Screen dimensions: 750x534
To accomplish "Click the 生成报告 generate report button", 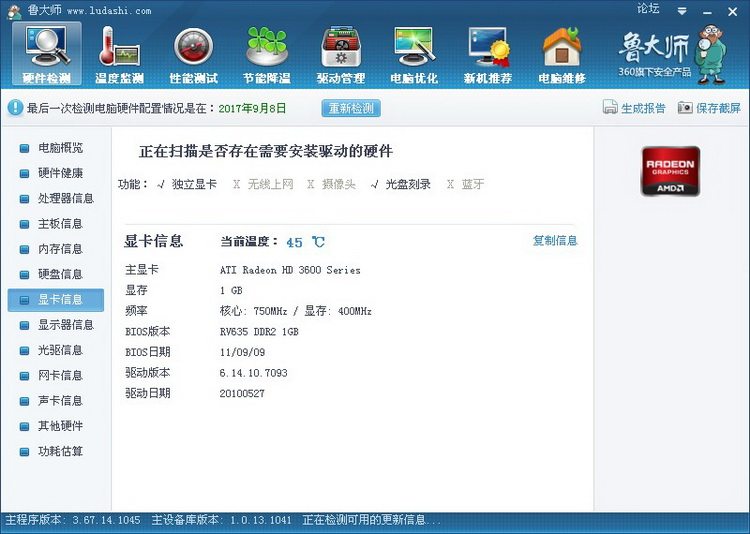I will [634, 108].
